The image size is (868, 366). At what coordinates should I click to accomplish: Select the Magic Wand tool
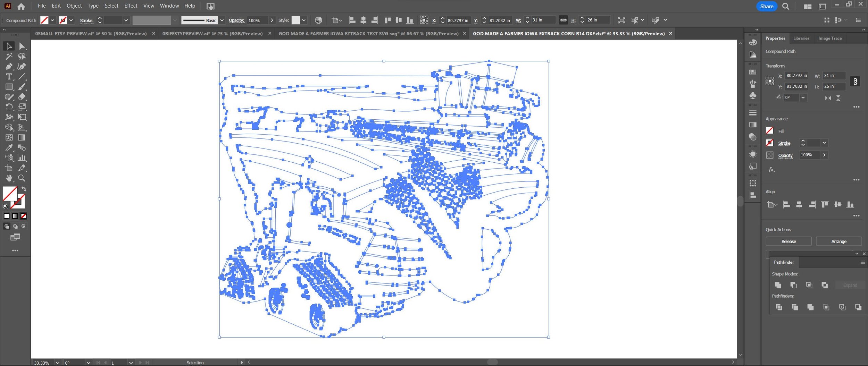(x=9, y=56)
